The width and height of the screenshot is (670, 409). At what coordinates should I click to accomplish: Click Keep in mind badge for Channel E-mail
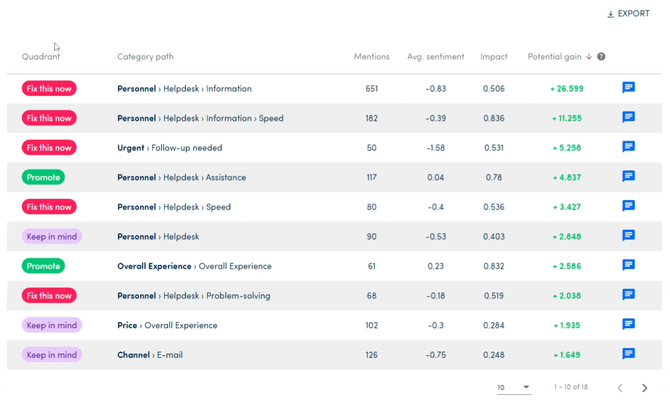(52, 354)
